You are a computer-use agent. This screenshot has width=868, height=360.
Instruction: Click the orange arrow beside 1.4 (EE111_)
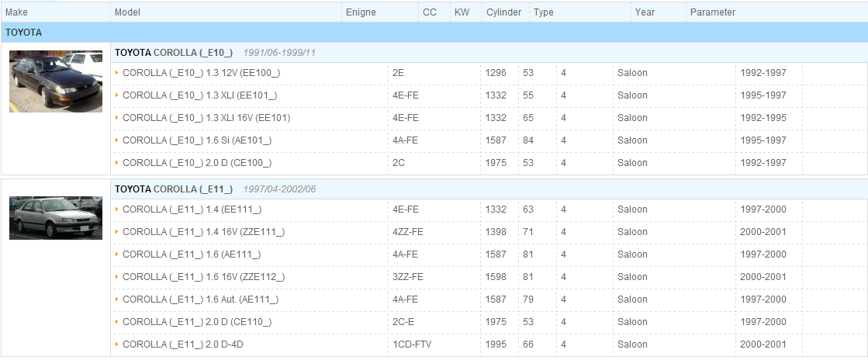click(117, 209)
